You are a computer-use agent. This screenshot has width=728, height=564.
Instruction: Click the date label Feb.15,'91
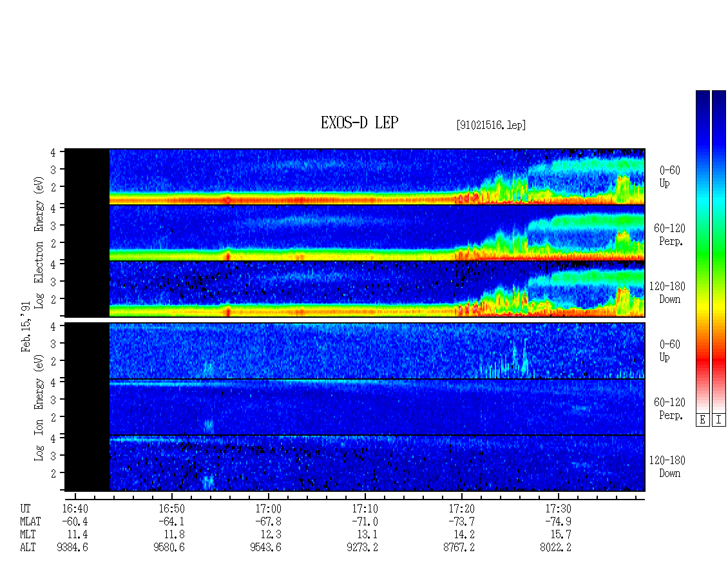[26, 327]
